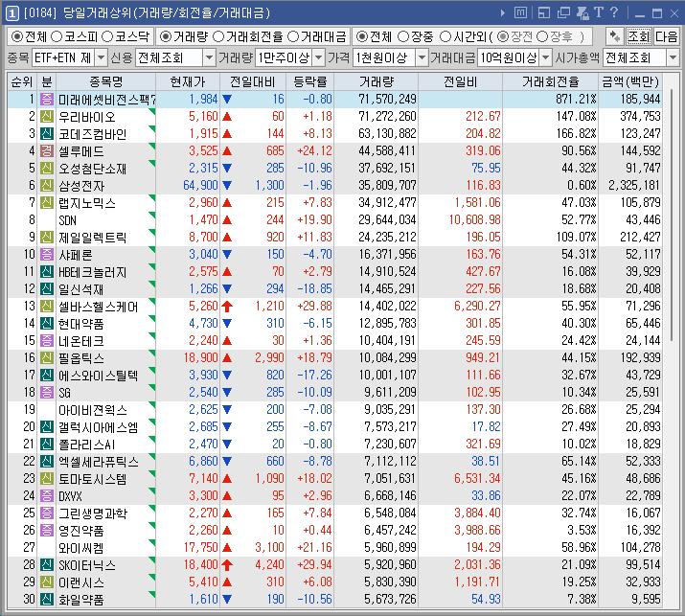Sort by 현재가 column header

pos(188,81)
